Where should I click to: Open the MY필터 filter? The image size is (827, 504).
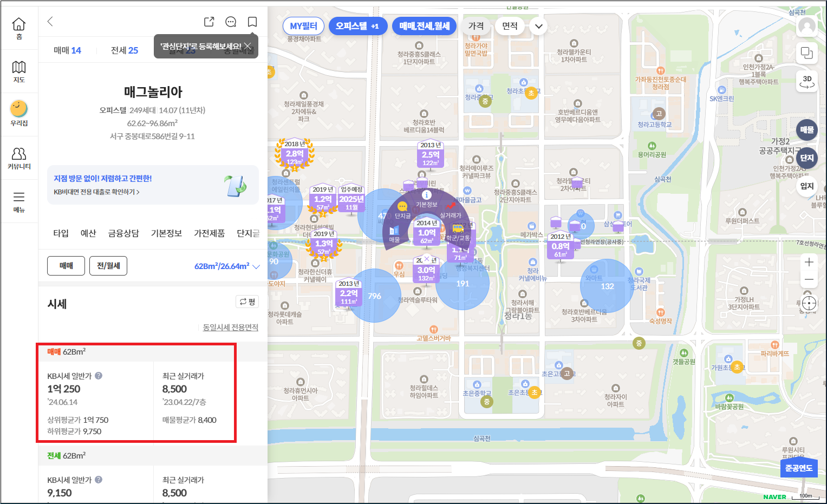[x=303, y=26]
